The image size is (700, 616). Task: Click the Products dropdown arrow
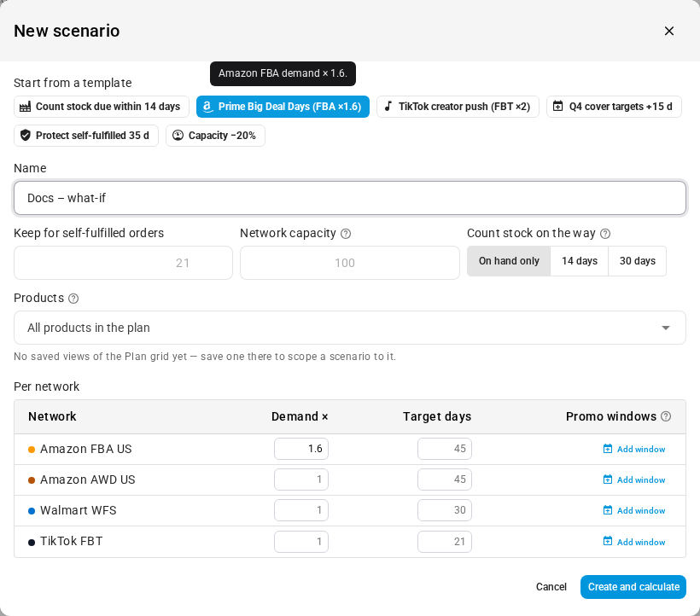click(x=666, y=328)
